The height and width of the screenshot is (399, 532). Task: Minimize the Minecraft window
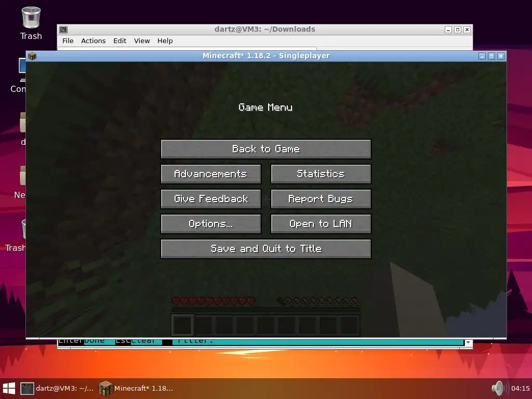click(x=482, y=56)
